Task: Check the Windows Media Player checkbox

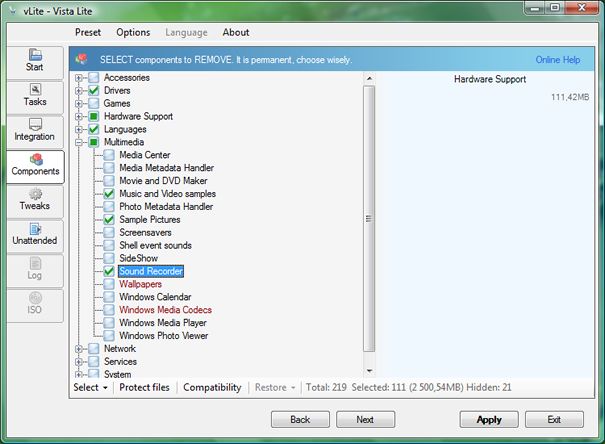Action: click(109, 323)
